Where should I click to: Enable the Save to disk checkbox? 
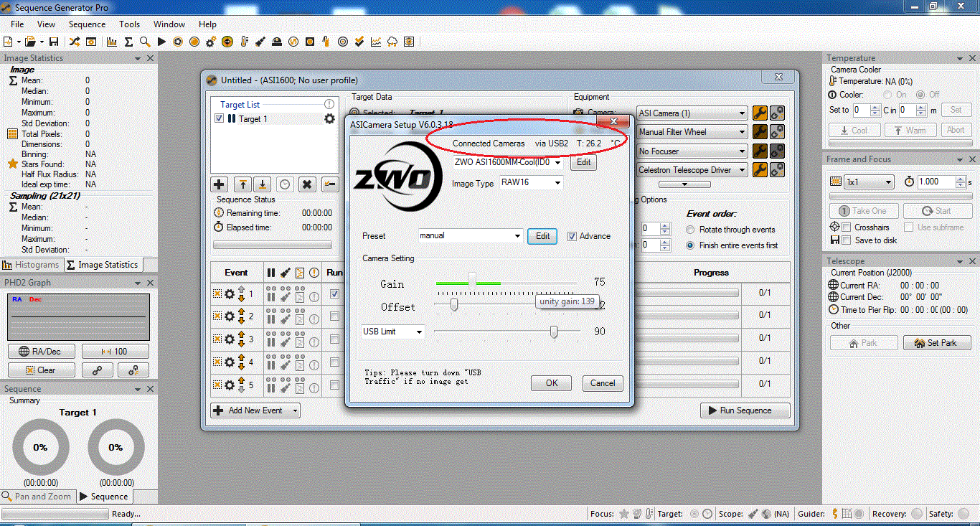[x=846, y=240]
